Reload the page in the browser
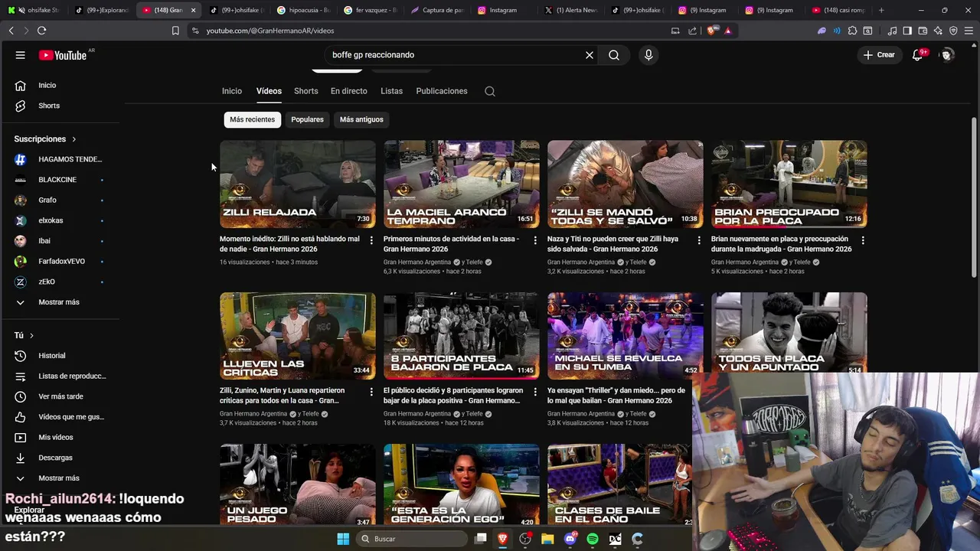Screen dimensions: 980x551 (x=41, y=31)
